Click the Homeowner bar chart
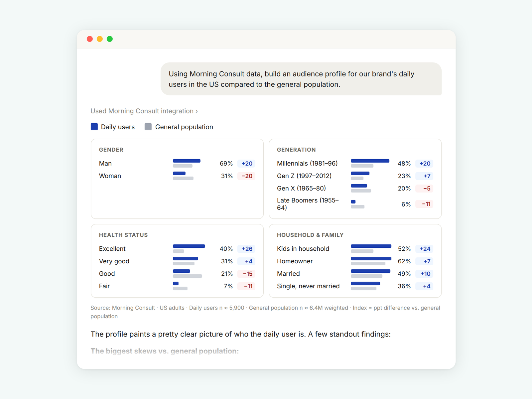Image resolution: width=532 pixels, height=399 pixels. point(371,261)
